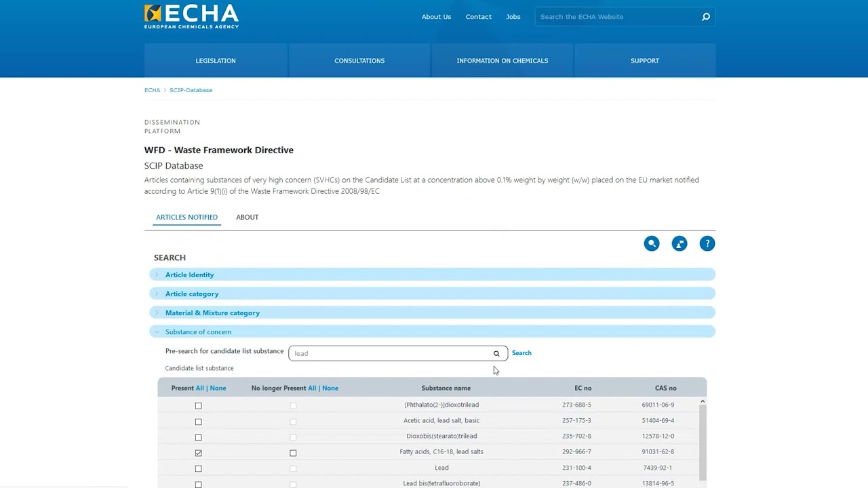Check Present for [Phthalato(2-)]dioxotrilead
Screen dimensions: 868x488
(199, 405)
